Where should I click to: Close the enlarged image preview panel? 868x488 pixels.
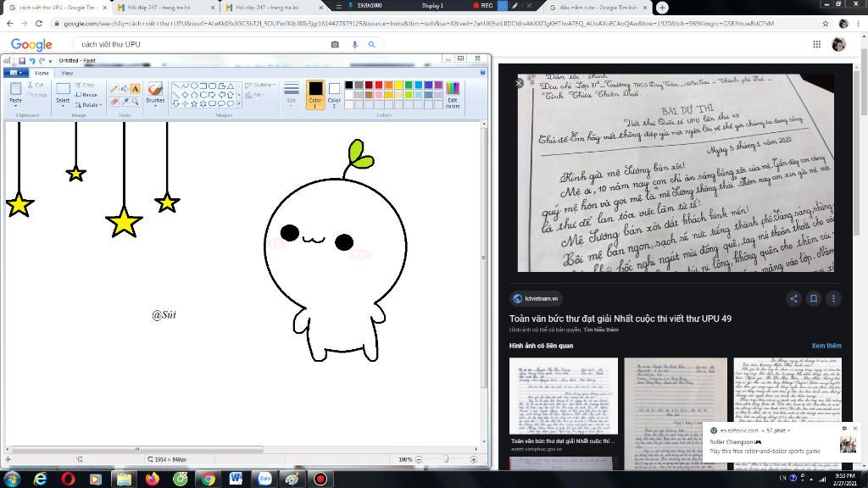(520, 83)
